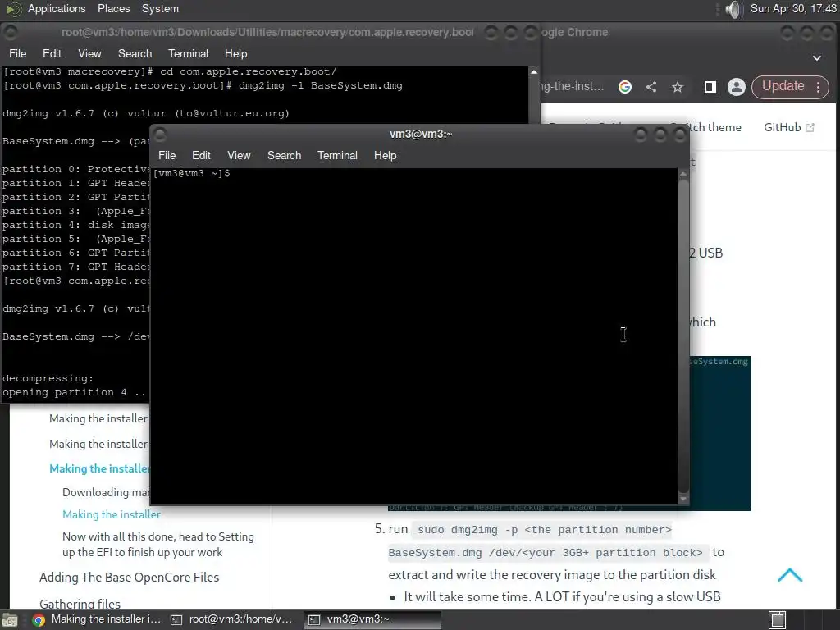Screen dimensions: 840x630
Task: Click the distribution logo in top panel
Action: 13,9
